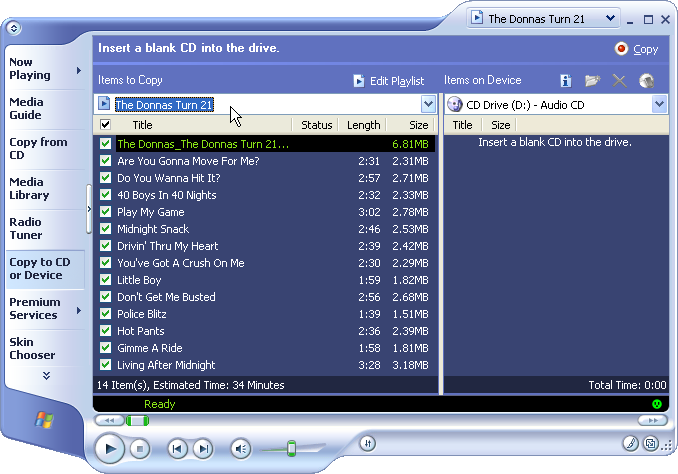The image size is (678, 474).
Task: Uncheck Do You Wanna Hit It? checkbox
Action: click(105, 178)
